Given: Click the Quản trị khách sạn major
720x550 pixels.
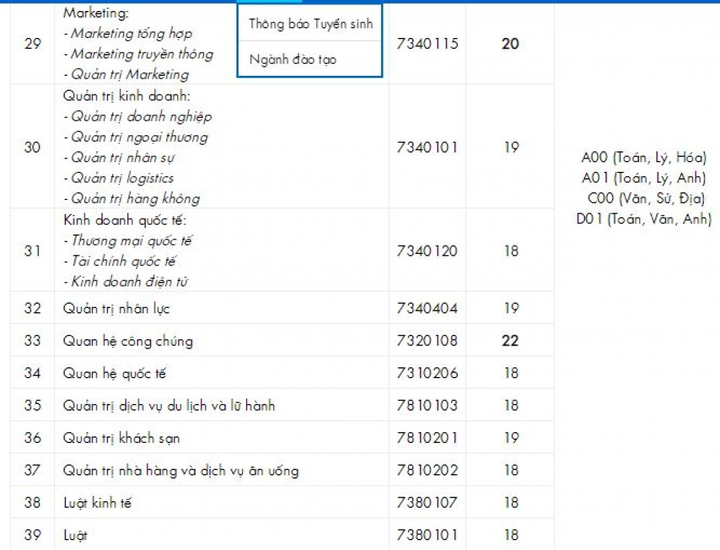Looking at the screenshot, I should click(x=121, y=438).
